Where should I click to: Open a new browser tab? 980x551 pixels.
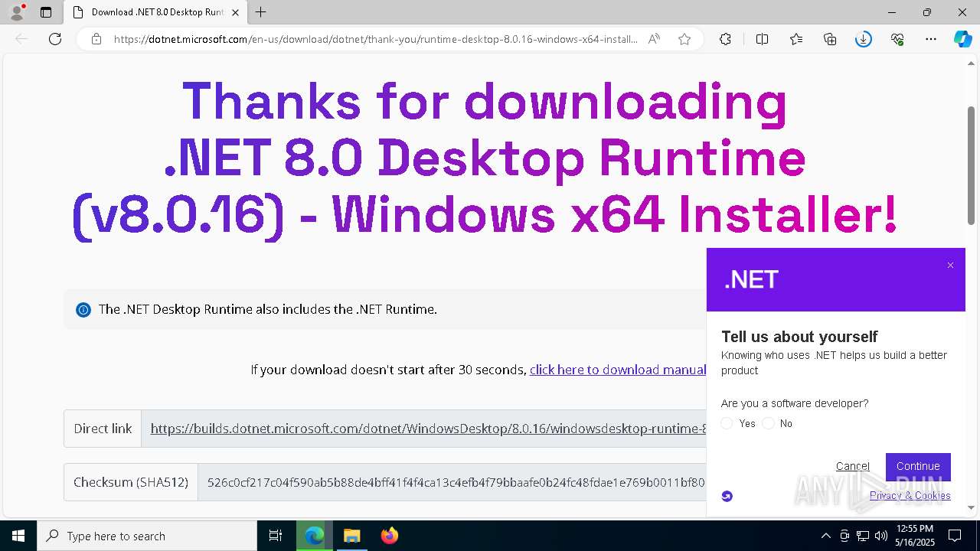click(x=261, y=12)
